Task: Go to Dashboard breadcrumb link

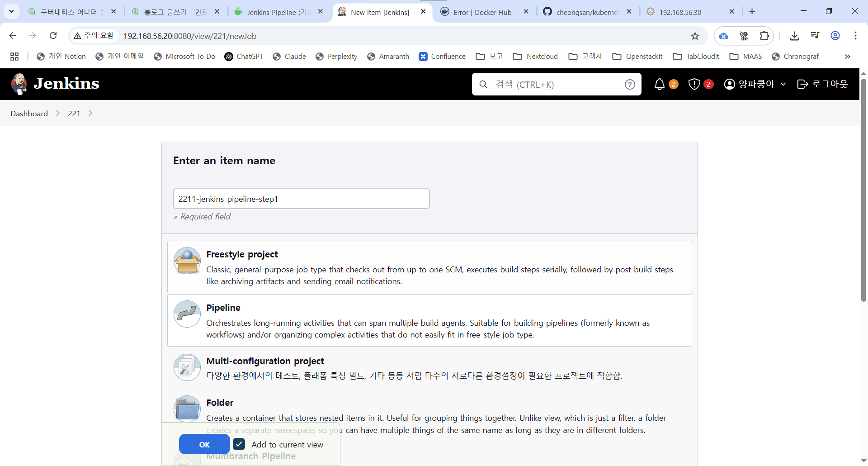Action: click(29, 114)
